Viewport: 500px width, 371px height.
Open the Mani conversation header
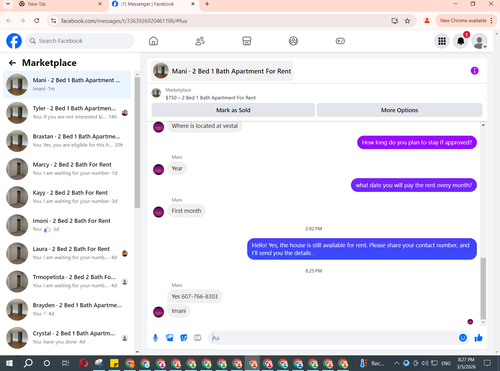222,71
